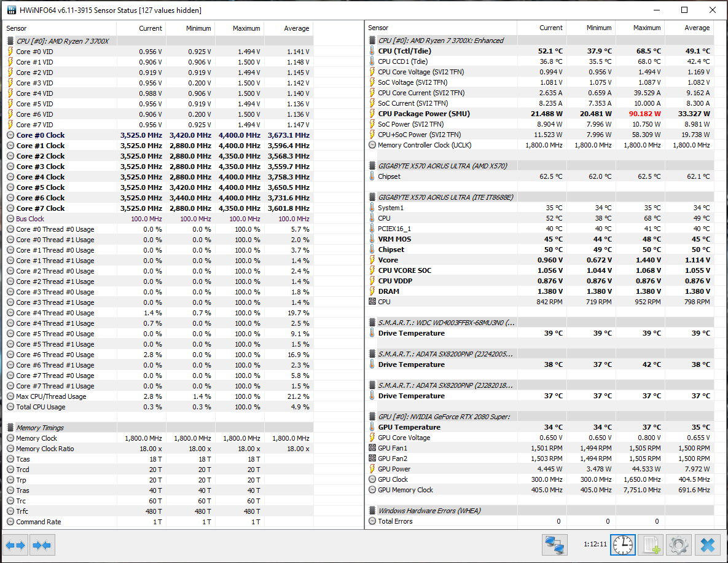Click the shrink columns inward arrows button
728x563 pixels.
[42, 545]
